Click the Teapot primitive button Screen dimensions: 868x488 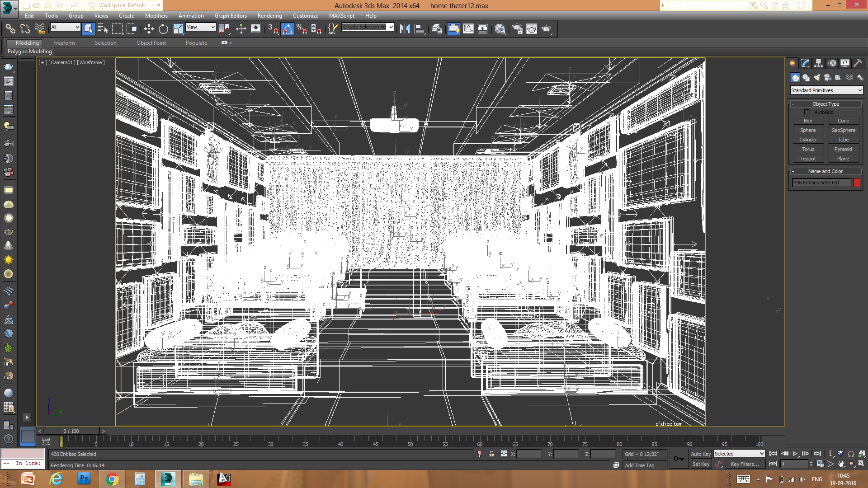tap(808, 159)
